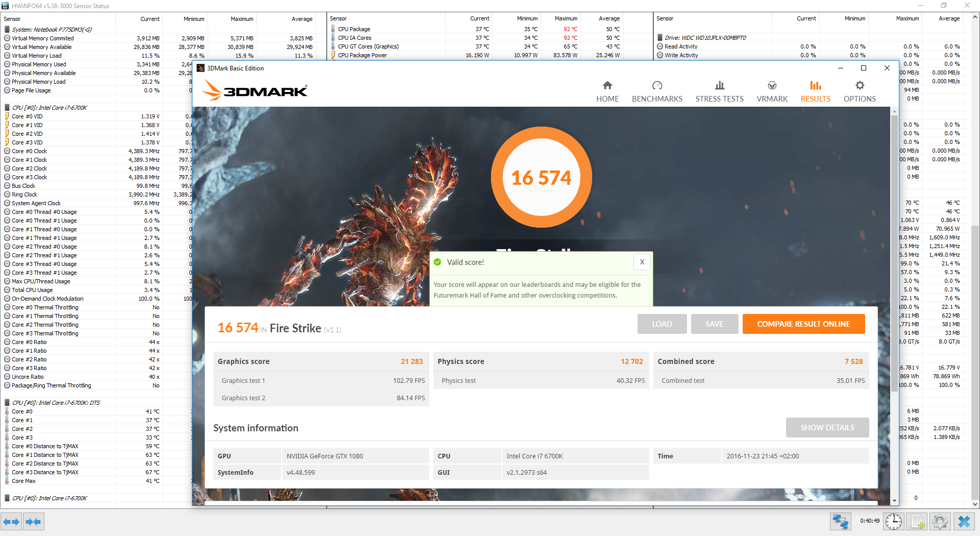Image resolution: width=980 pixels, height=536 pixels.
Task: Open HWiNFO sensor settings gear icon
Action: 940,522
